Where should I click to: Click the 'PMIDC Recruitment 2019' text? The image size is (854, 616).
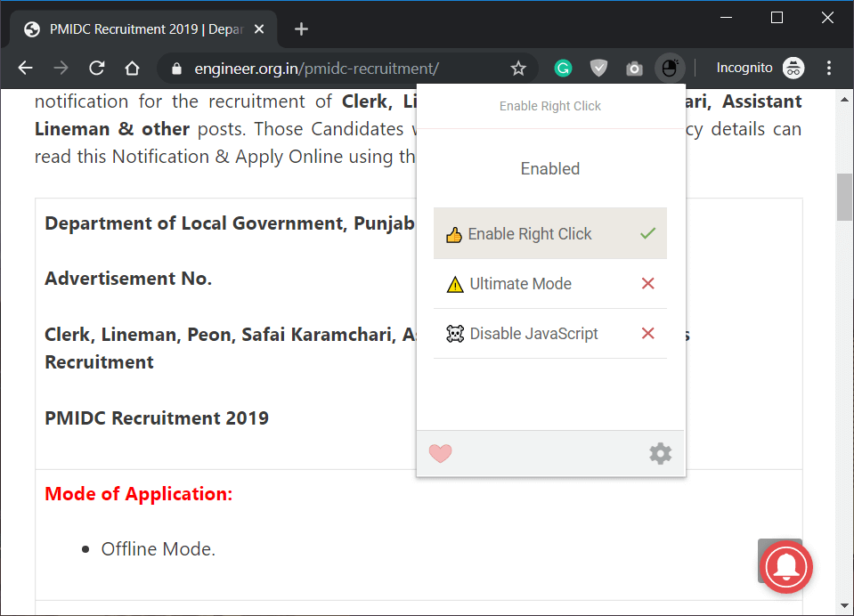pos(157,417)
